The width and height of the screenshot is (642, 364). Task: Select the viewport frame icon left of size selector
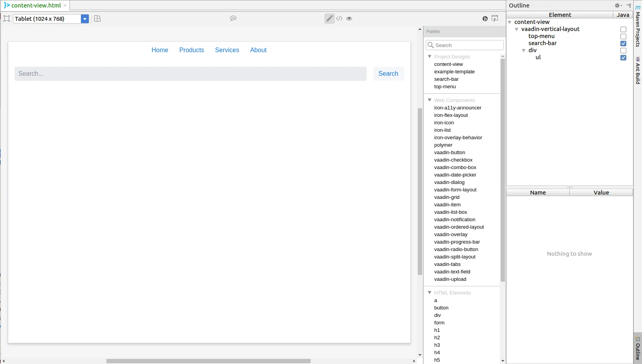[x=6, y=18]
